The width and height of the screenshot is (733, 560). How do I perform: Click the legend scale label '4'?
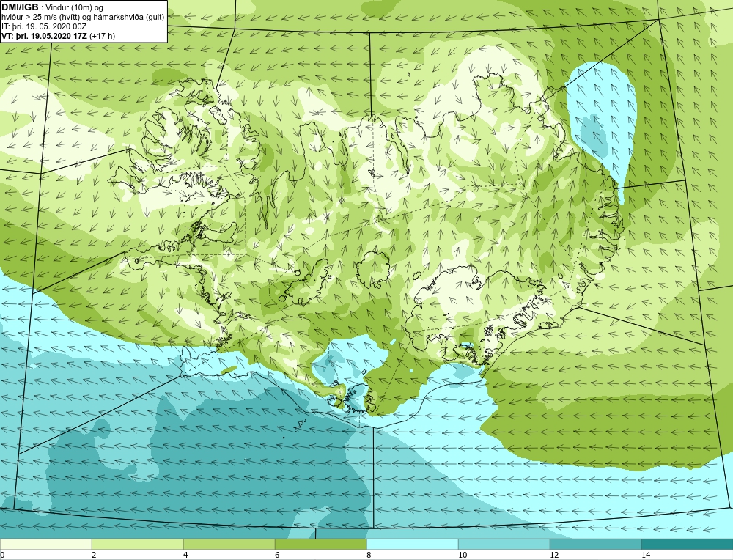pyautogui.click(x=185, y=555)
